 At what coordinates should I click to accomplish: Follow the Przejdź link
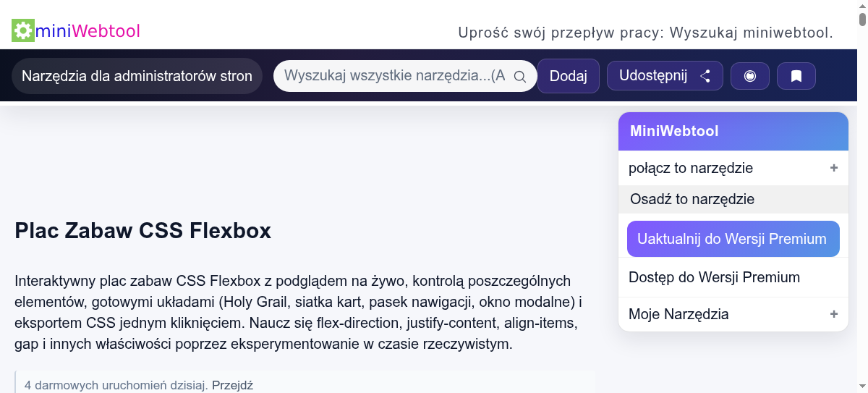(232, 385)
